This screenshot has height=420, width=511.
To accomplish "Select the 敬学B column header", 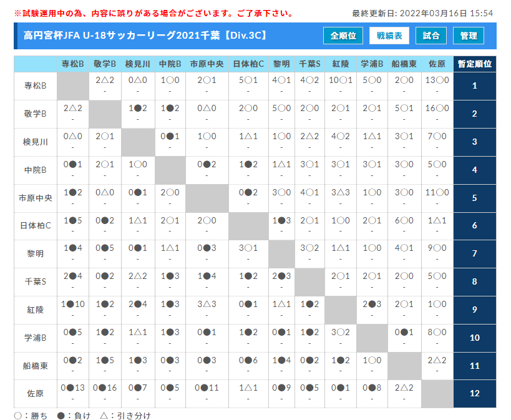I will (105, 64).
